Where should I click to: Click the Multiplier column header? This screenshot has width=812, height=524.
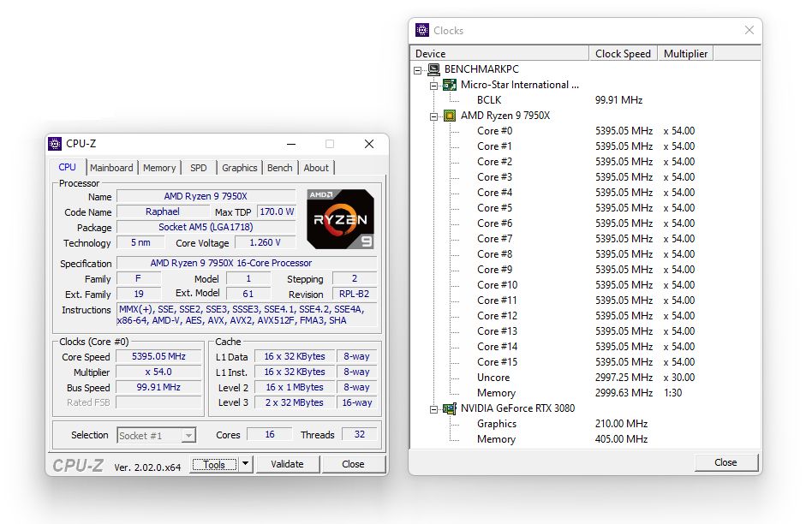pos(685,53)
